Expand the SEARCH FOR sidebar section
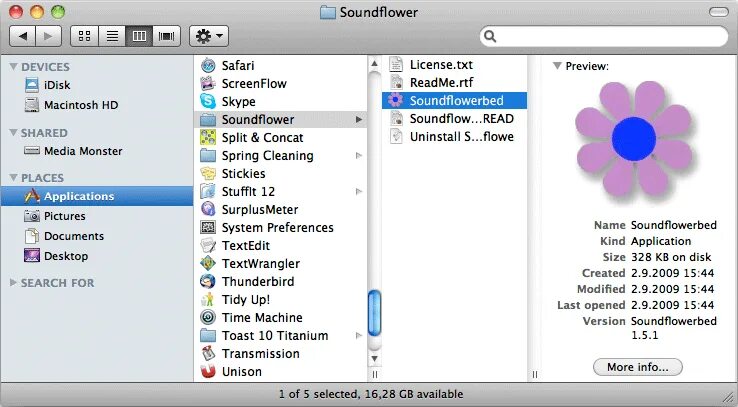 pos(13,282)
